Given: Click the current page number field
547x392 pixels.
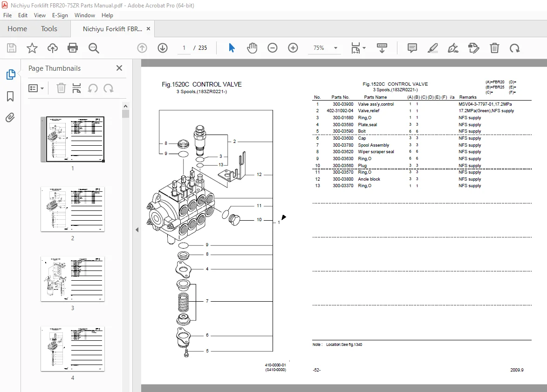Looking at the screenshot, I should 184,48.
